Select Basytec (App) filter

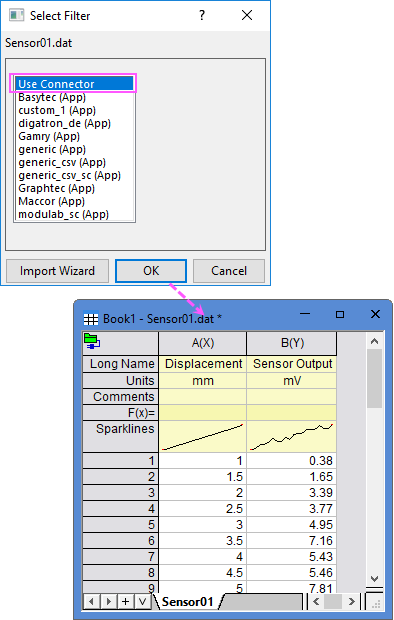74,97
